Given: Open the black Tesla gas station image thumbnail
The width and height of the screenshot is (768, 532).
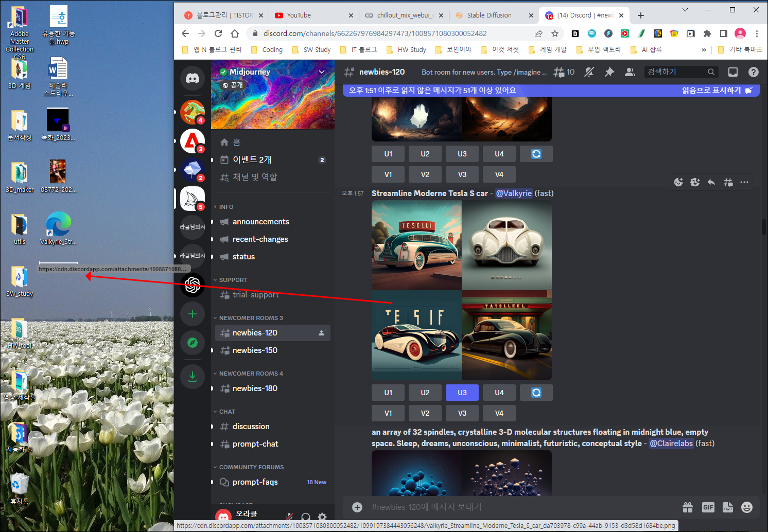Looking at the screenshot, I should click(507, 335).
